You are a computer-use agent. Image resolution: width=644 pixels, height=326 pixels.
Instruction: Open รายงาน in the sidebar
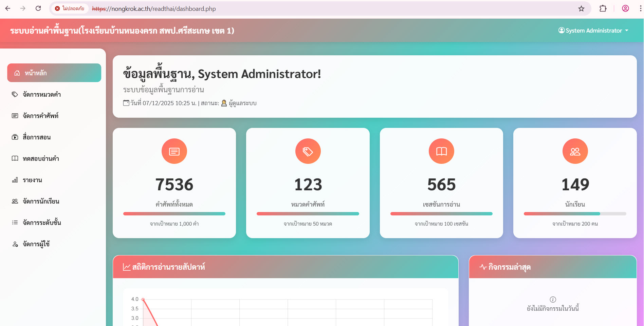tap(54, 180)
